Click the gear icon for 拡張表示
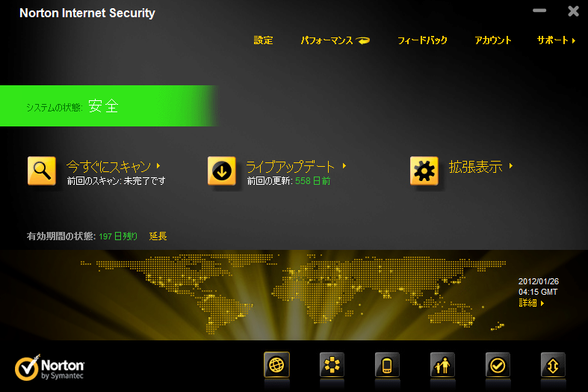This screenshot has width=588, height=392. point(424,171)
